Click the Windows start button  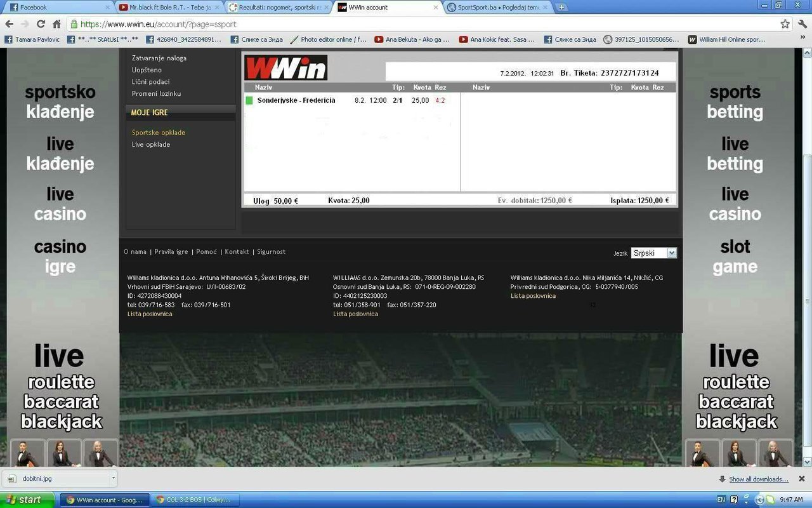(x=27, y=500)
